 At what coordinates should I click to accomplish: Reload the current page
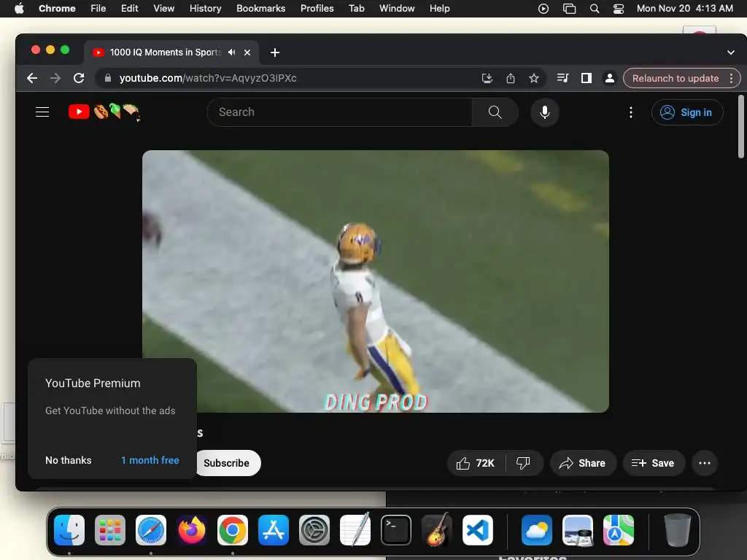(79, 78)
